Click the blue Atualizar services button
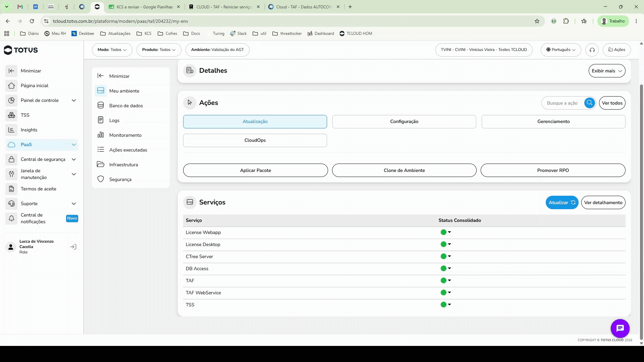The image size is (644, 362). tap(562, 202)
